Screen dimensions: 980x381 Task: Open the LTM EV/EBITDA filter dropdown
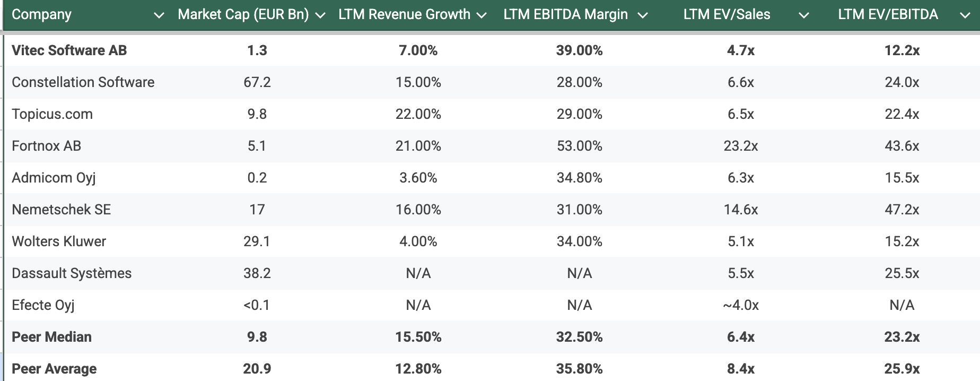965,15
